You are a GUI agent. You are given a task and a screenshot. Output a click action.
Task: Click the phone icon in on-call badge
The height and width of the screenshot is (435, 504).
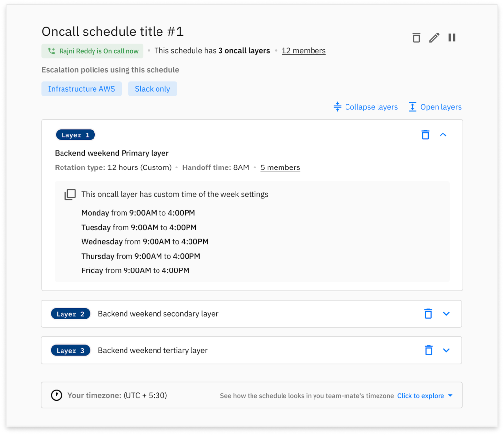51,51
